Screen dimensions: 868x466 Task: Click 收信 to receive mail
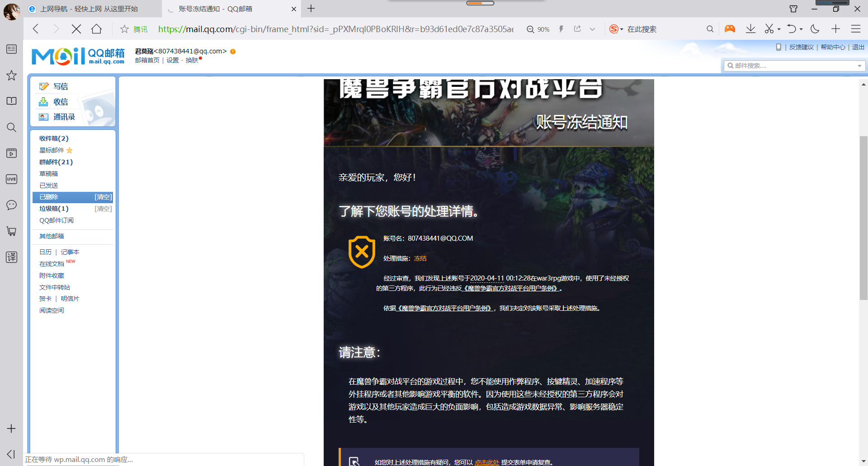tap(60, 102)
